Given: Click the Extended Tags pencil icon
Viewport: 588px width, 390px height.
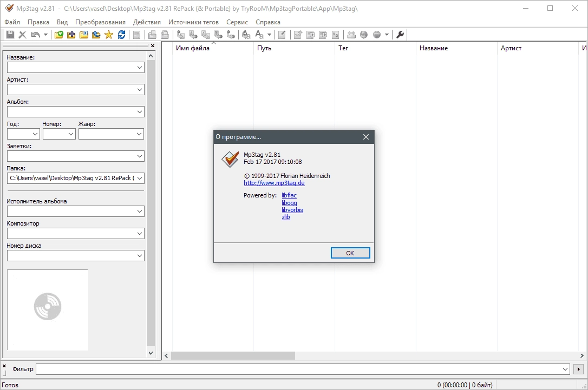Looking at the screenshot, I should click(282, 35).
